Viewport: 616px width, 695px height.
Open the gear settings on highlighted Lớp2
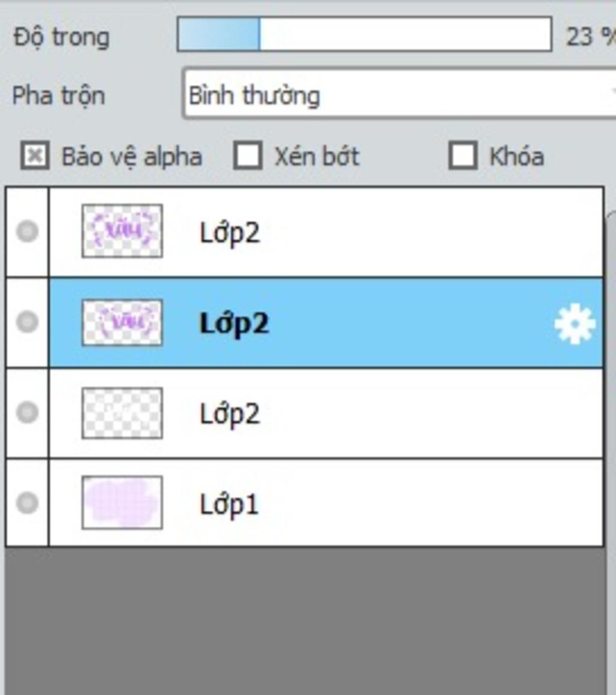coord(574,324)
